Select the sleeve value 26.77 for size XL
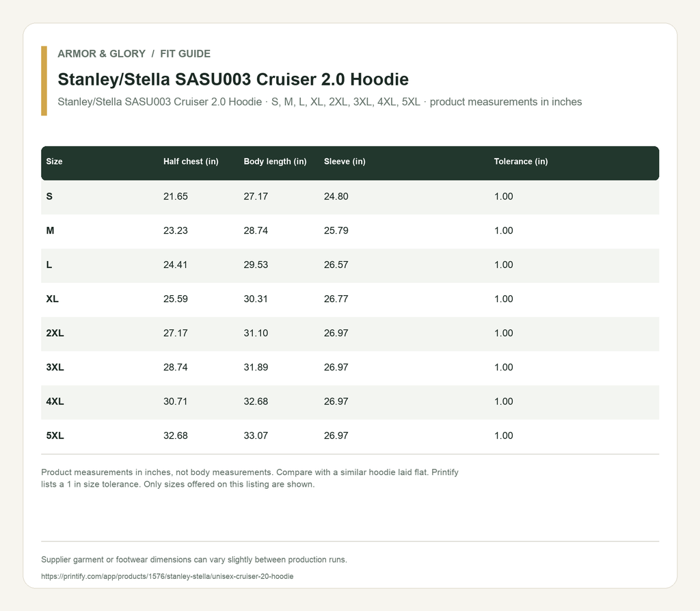 [x=336, y=299]
